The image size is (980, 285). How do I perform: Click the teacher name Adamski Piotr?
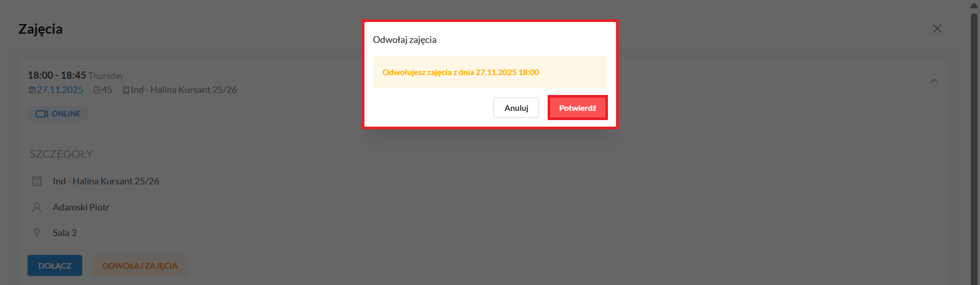(x=81, y=207)
